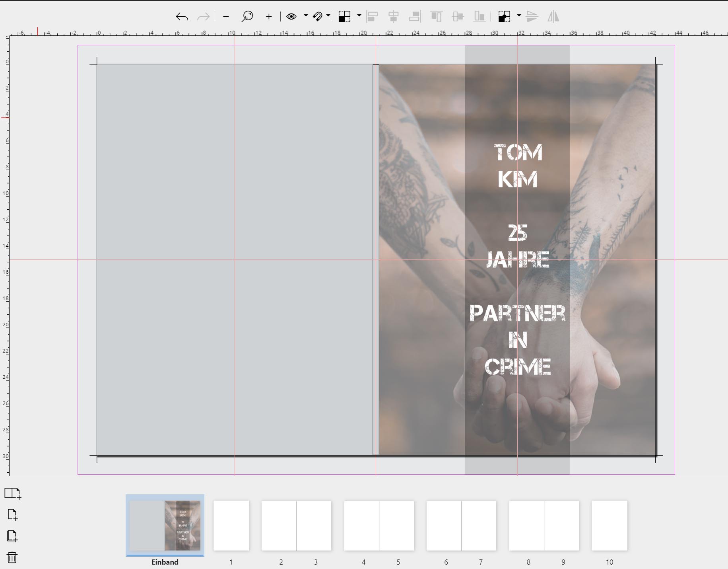The image size is (728, 569).
Task: Open the dropdown beside the checkered arrange icon
Action: click(x=359, y=16)
